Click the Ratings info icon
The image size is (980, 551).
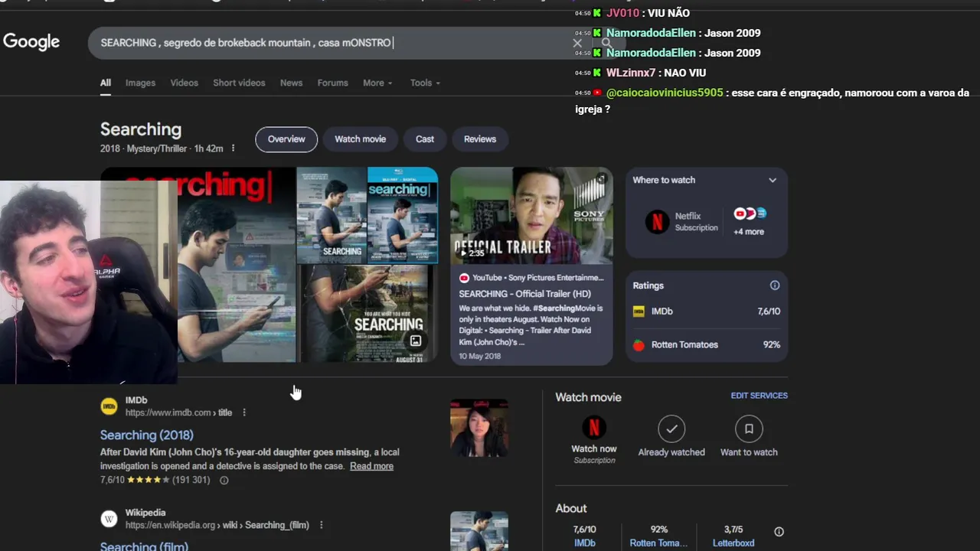pos(775,285)
